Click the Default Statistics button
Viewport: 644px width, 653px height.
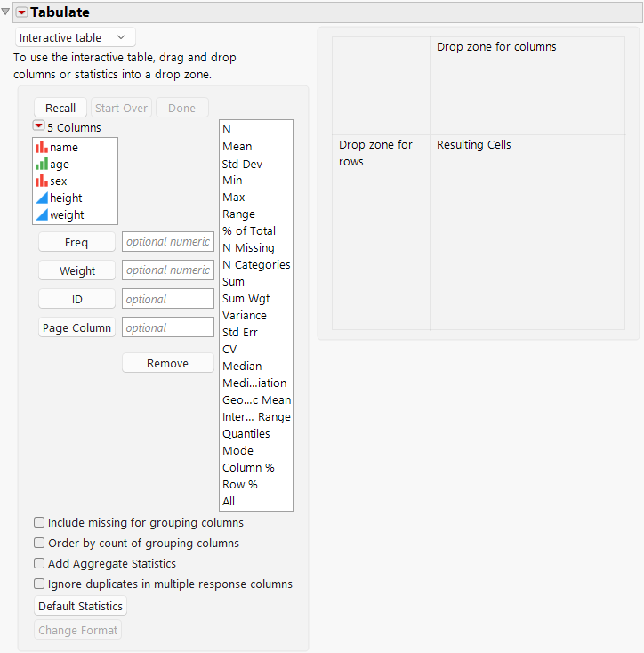[x=80, y=606]
